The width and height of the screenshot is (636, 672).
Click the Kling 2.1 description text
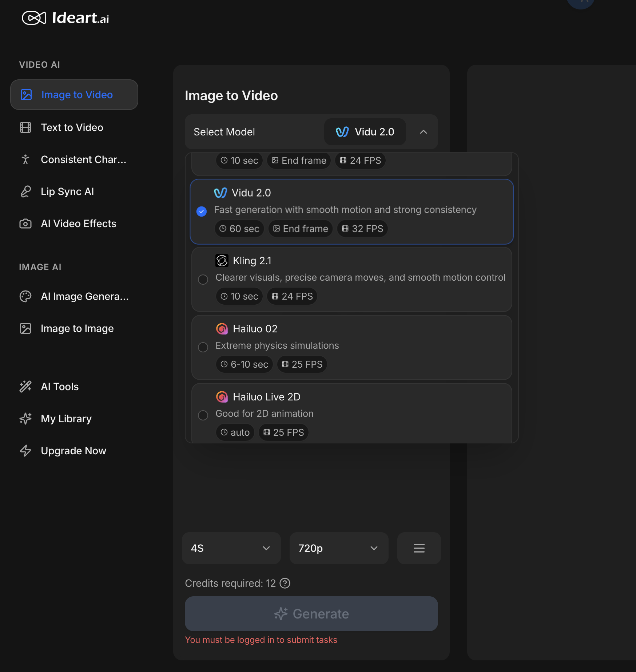pos(361,277)
